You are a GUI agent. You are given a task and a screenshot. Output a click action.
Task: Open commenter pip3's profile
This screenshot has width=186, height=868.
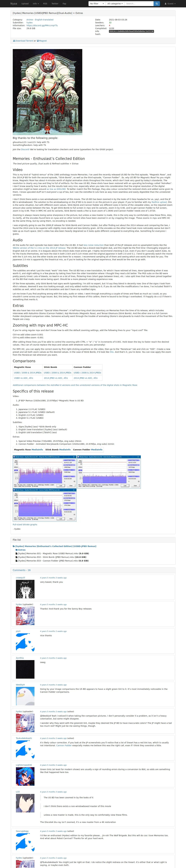[18, 631]
